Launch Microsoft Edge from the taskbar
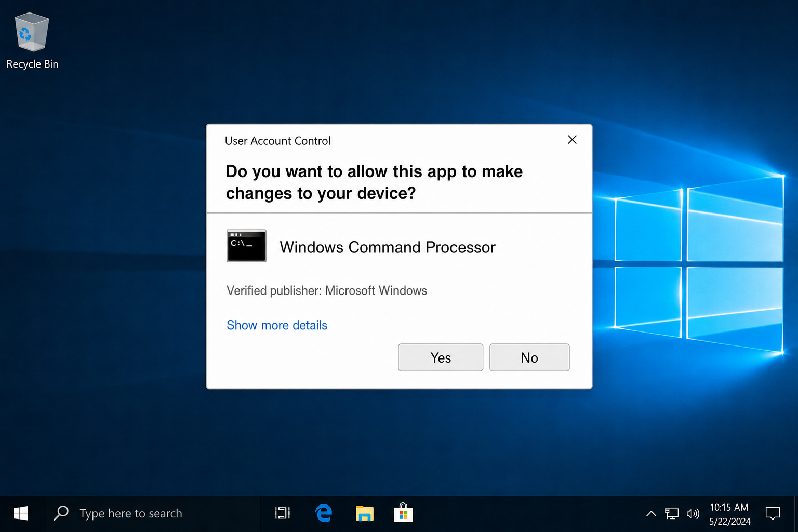The height and width of the screenshot is (532, 798). pos(324,513)
